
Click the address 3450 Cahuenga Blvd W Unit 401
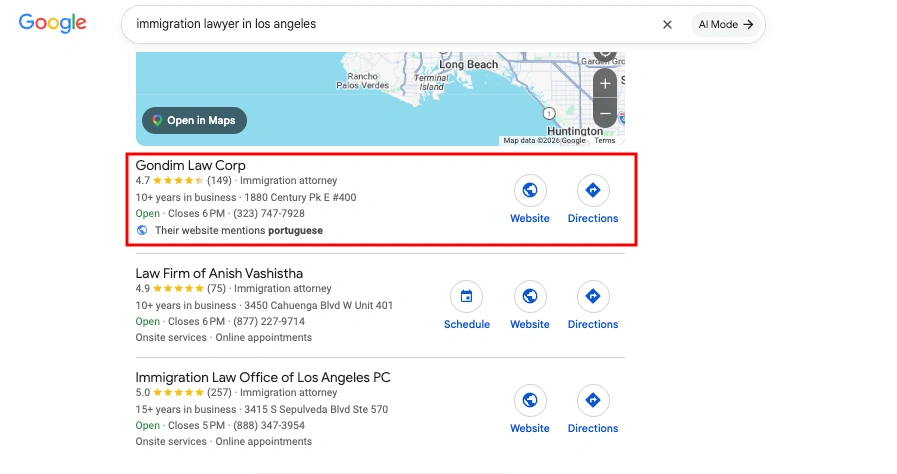coord(319,305)
